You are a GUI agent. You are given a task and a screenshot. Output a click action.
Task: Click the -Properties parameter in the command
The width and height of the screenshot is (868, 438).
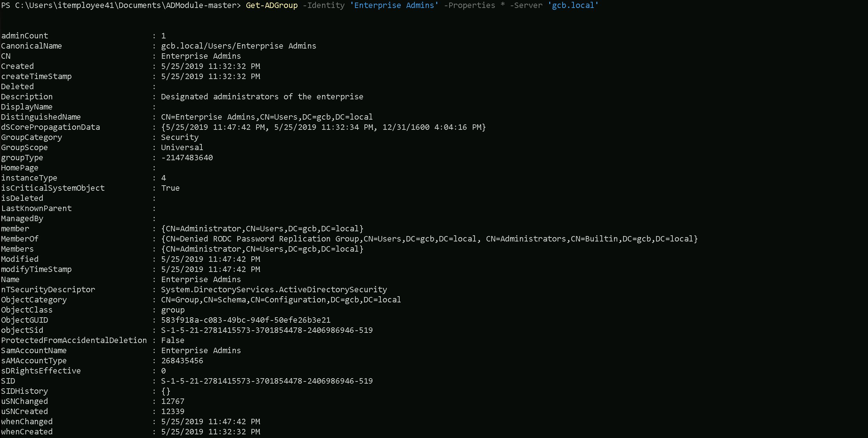tap(470, 5)
